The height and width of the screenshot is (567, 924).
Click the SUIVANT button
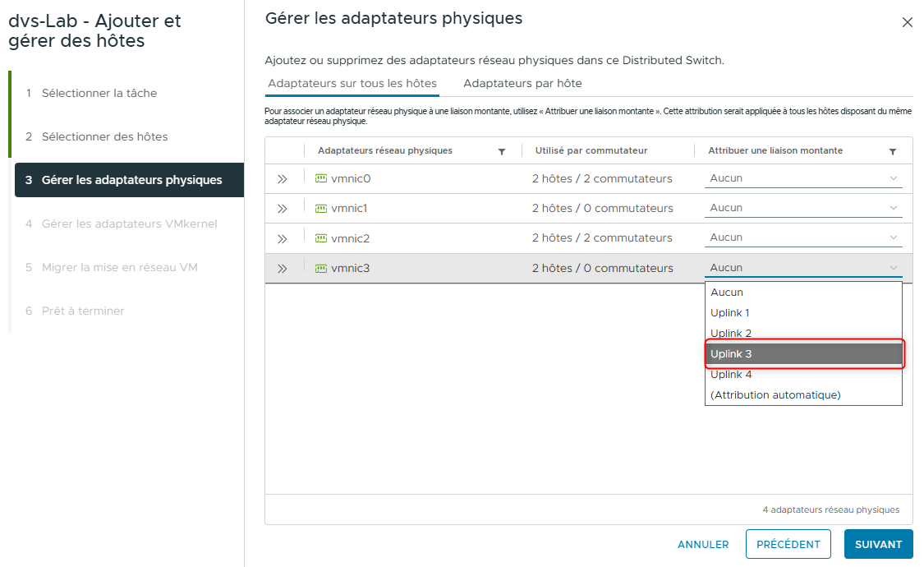[878, 544]
